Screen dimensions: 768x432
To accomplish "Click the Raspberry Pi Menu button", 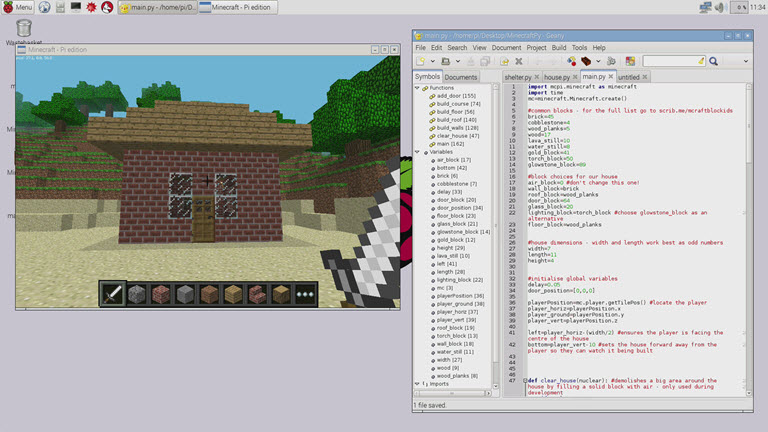I will click(17, 7).
